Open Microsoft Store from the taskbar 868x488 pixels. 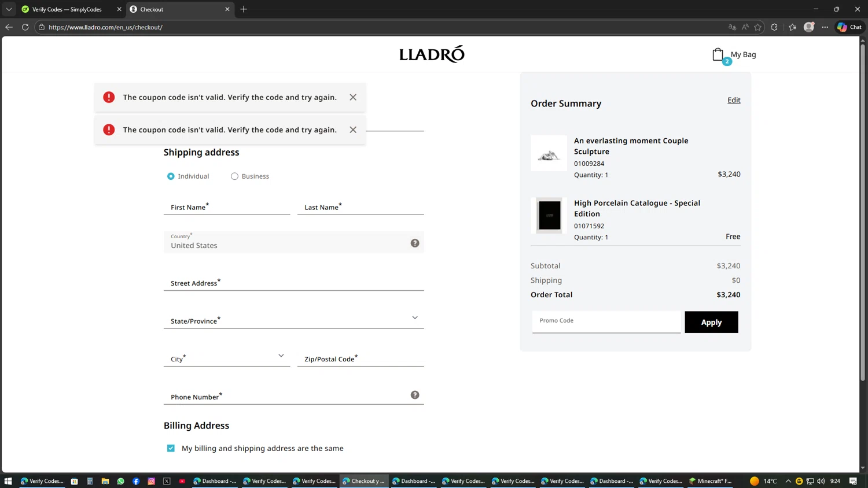point(74,481)
